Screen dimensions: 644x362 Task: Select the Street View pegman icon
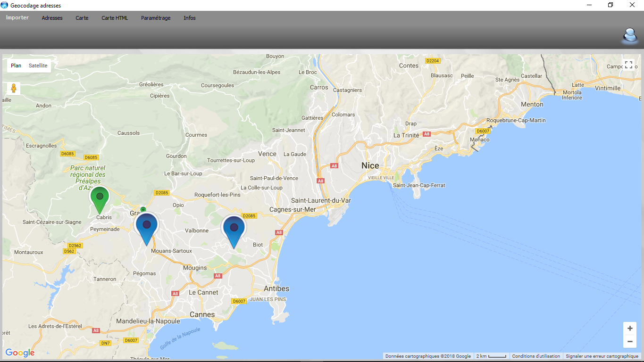pyautogui.click(x=14, y=88)
